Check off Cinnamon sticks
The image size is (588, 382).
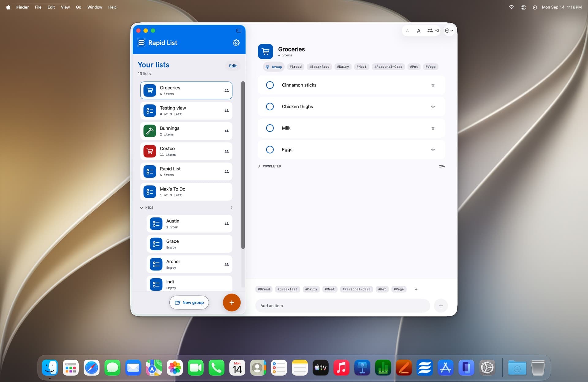(x=270, y=85)
